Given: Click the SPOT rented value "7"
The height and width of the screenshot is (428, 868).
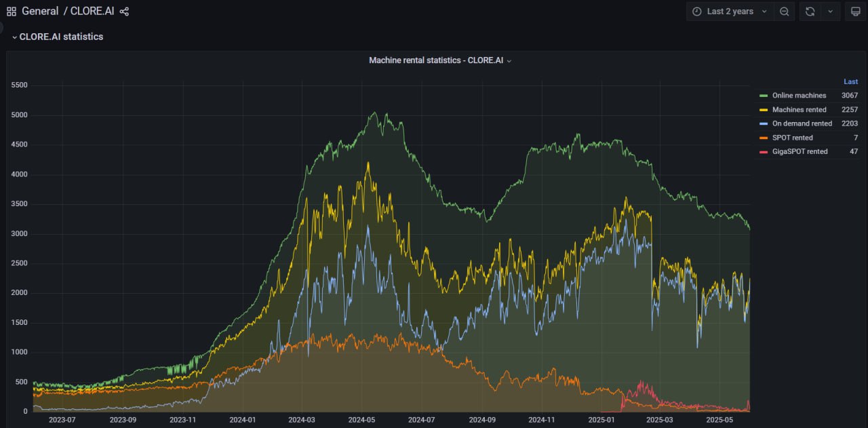Looking at the screenshot, I should click(x=856, y=138).
